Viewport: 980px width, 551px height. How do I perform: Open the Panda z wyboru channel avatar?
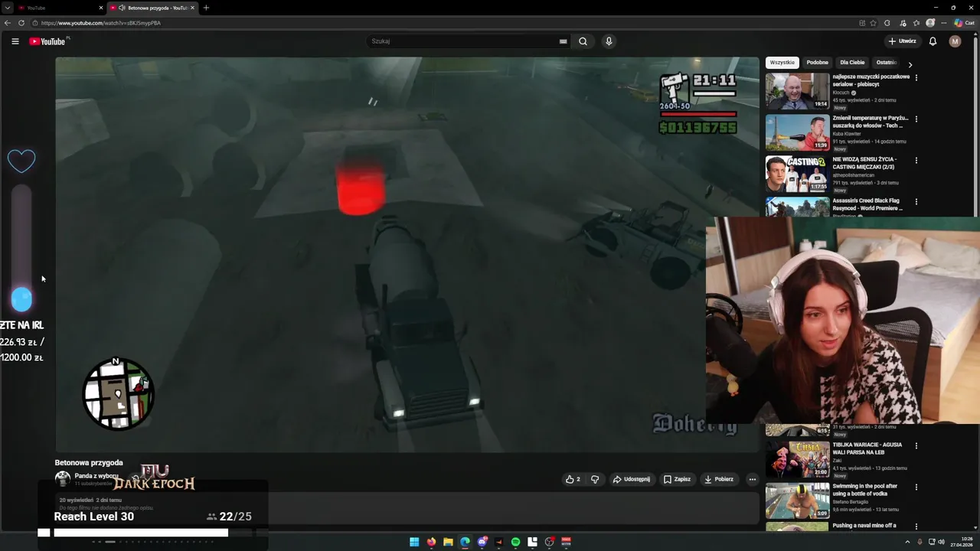[63, 479]
